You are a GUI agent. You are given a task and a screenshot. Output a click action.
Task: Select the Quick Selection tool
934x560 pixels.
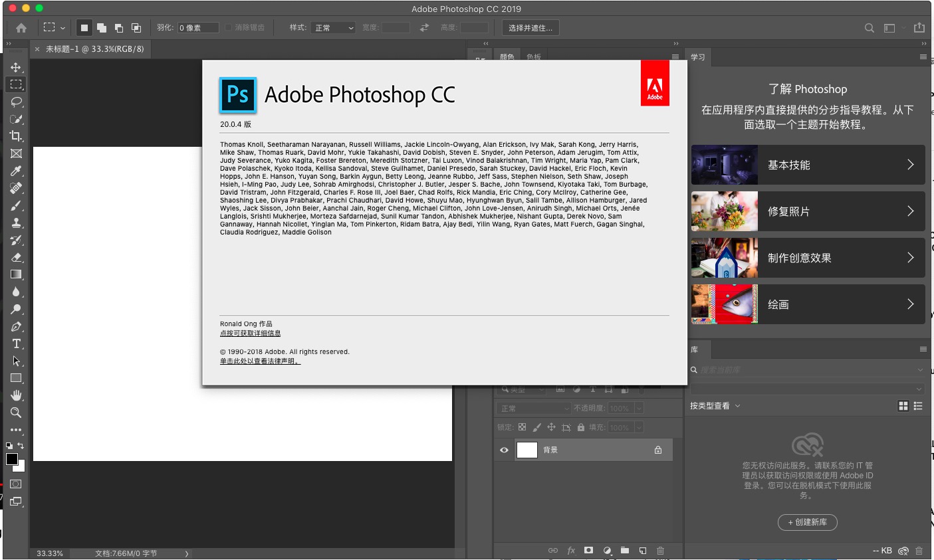click(16, 119)
